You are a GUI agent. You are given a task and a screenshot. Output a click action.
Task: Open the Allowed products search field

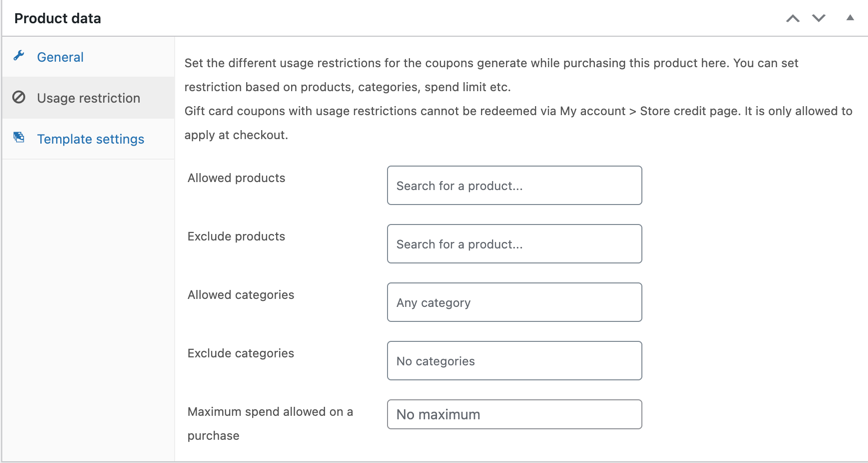pyautogui.click(x=514, y=185)
